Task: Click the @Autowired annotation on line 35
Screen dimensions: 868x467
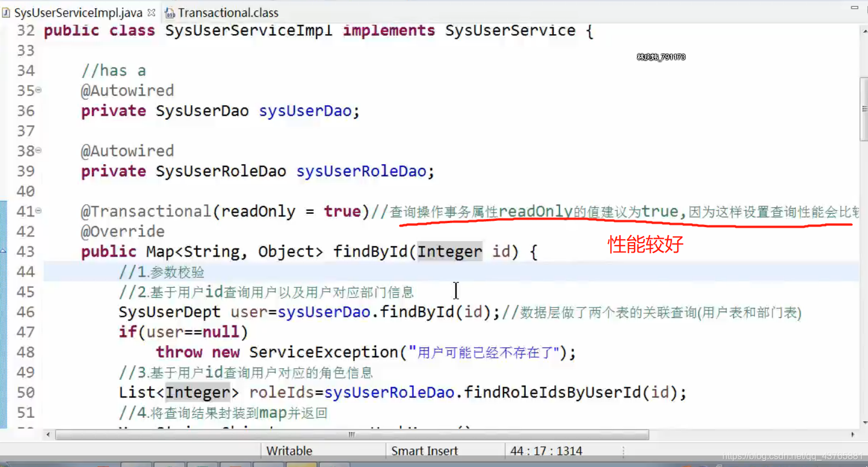Action: pyautogui.click(x=127, y=90)
